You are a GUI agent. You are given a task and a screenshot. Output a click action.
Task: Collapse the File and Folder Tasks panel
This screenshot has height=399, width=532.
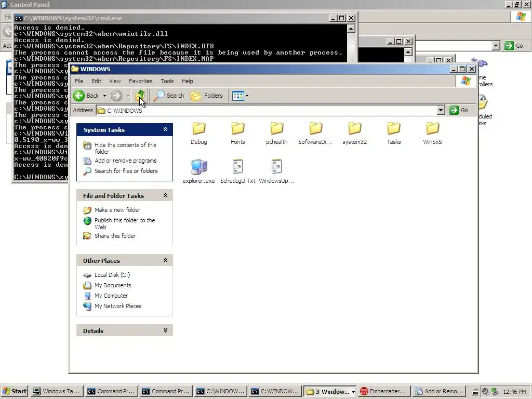click(x=165, y=195)
